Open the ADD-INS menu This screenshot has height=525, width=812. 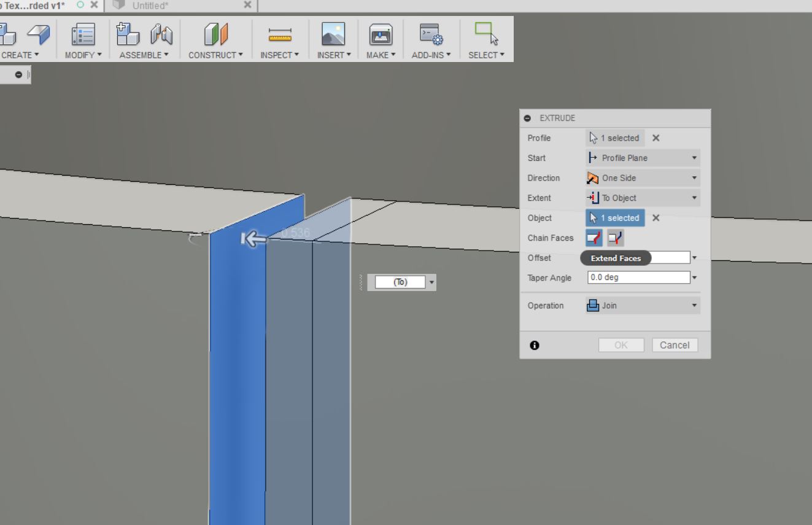[x=431, y=55]
